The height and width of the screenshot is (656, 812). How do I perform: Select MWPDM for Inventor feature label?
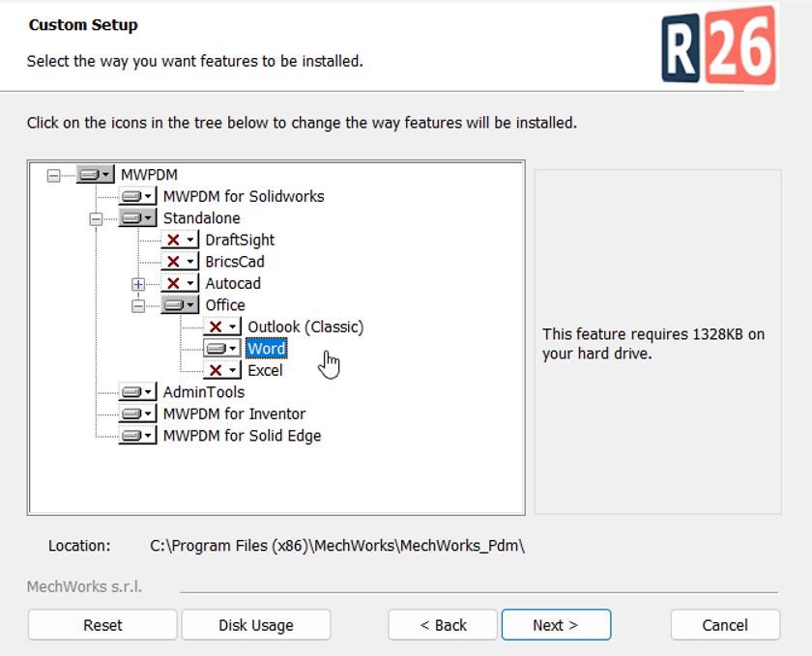pyautogui.click(x=234, y=414)
